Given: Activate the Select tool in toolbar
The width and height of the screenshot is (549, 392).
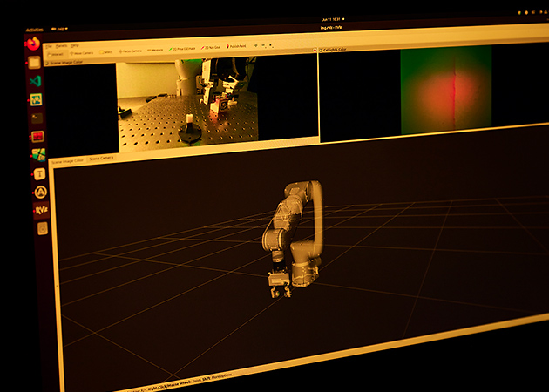Looking at the screenshot, I should pyautogui.click(x=105, y=52).
